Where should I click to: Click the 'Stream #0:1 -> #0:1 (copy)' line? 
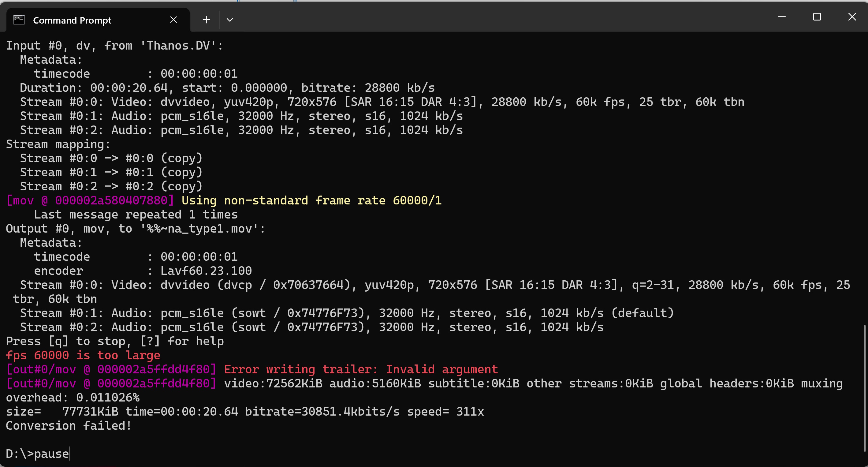click(x=111, y=173)
